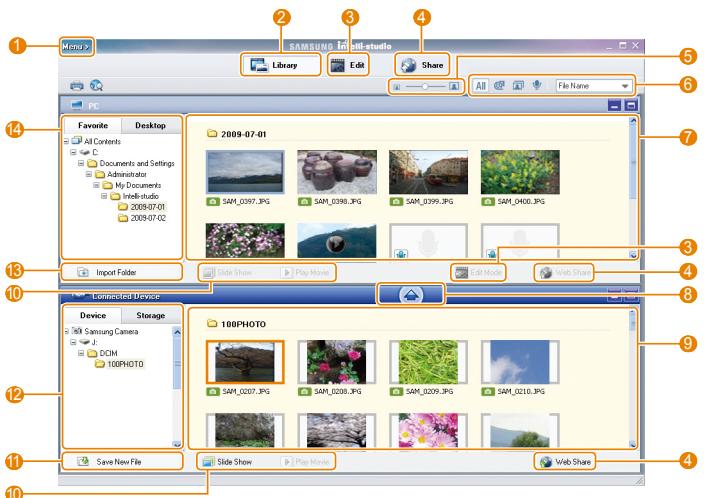This screenshot has width=706, height=498.
Task: Select thumbnail SAM_0398.JPG of jars
Action: point(337,172)
